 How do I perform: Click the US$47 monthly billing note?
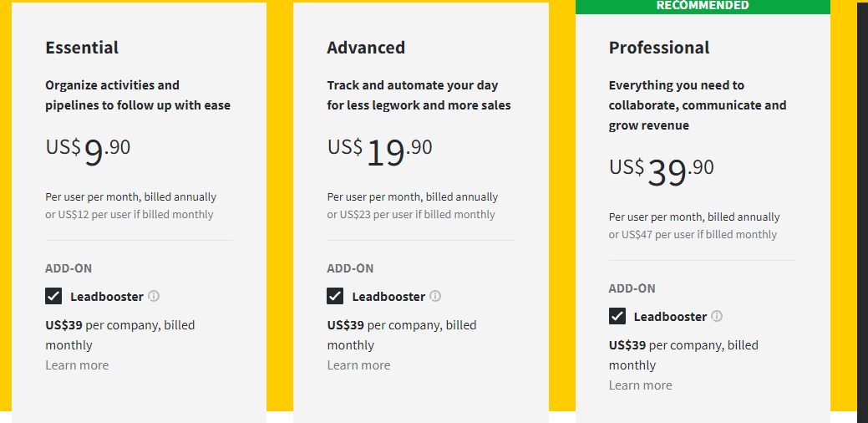tap(693, 235)
